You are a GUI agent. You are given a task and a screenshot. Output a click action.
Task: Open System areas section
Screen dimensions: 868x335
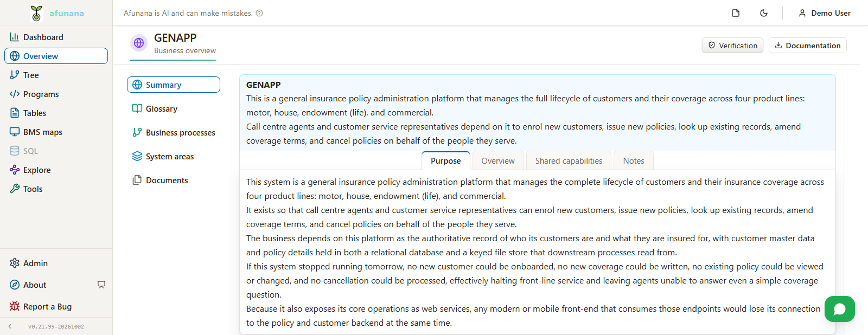click(174, 156)
